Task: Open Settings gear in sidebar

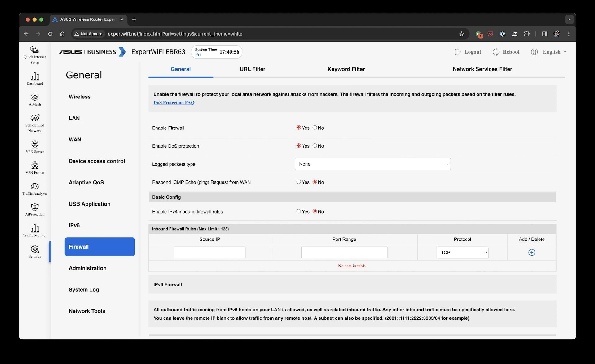Action: pos(35,251)
